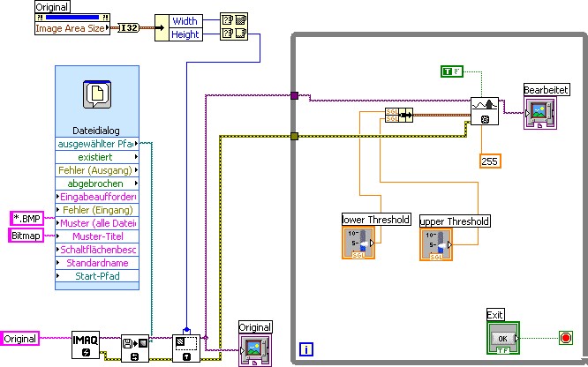Select the yellow error loop tunnel
Screen dimensions: 588x367
(x=294, y=137)
